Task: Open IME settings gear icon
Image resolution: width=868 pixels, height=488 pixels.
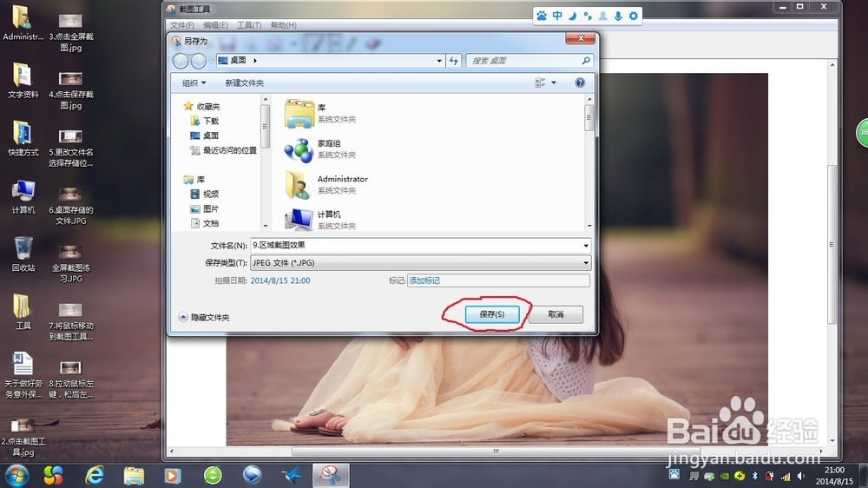Action: pos(634,16)
